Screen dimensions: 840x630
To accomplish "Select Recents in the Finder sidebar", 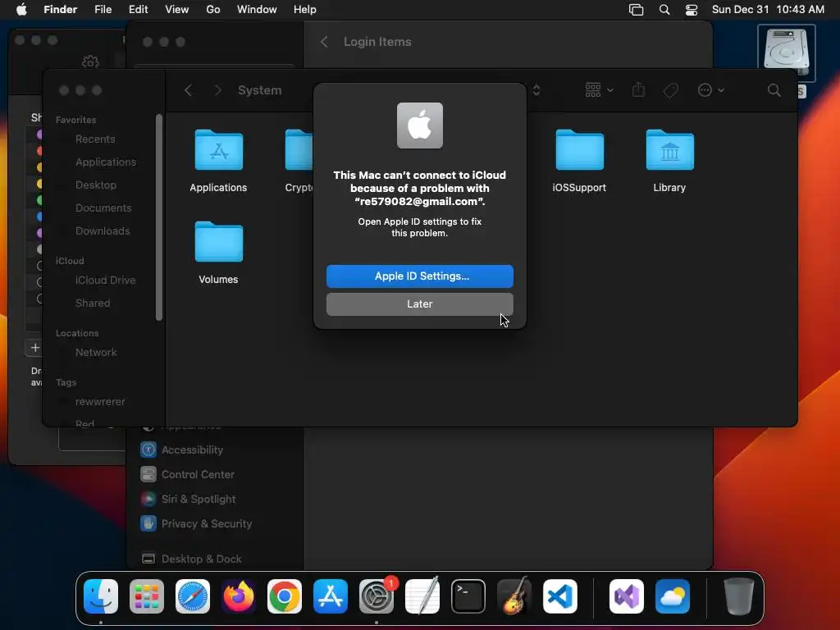I will (95, 139).
